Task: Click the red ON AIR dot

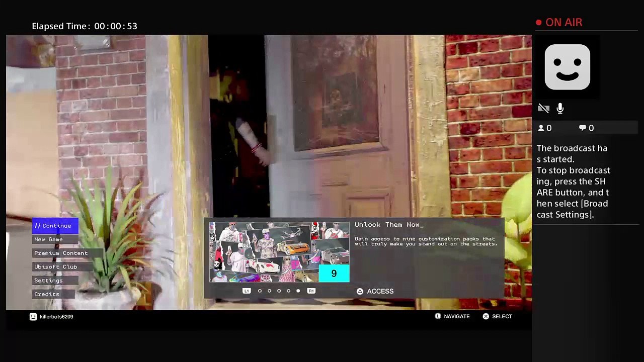Action: click(539, 23)
